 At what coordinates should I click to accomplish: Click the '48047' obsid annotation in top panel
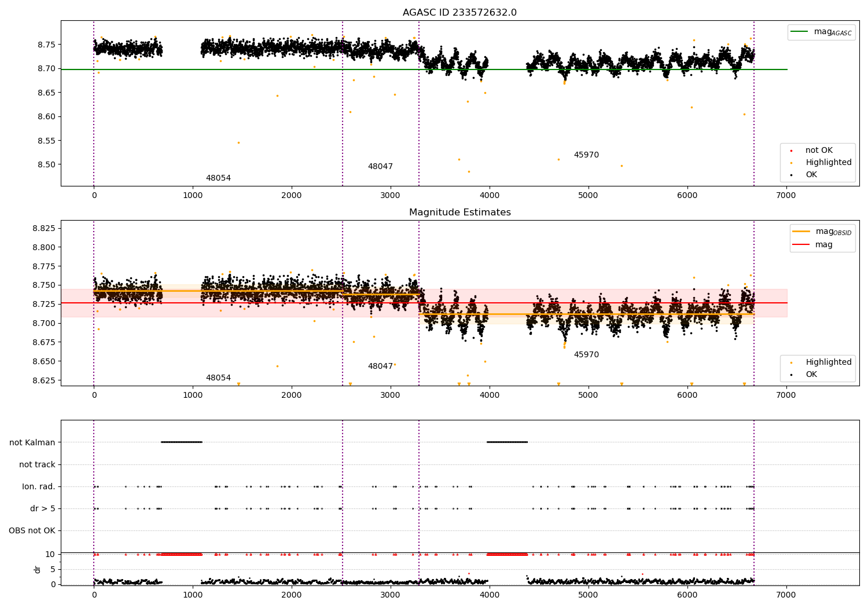coord(380,166)
